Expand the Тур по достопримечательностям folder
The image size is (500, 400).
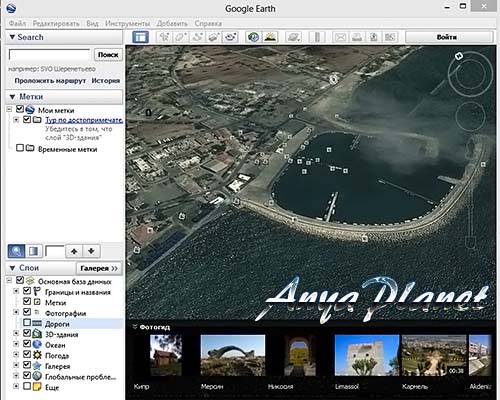[x=16, y=120]
